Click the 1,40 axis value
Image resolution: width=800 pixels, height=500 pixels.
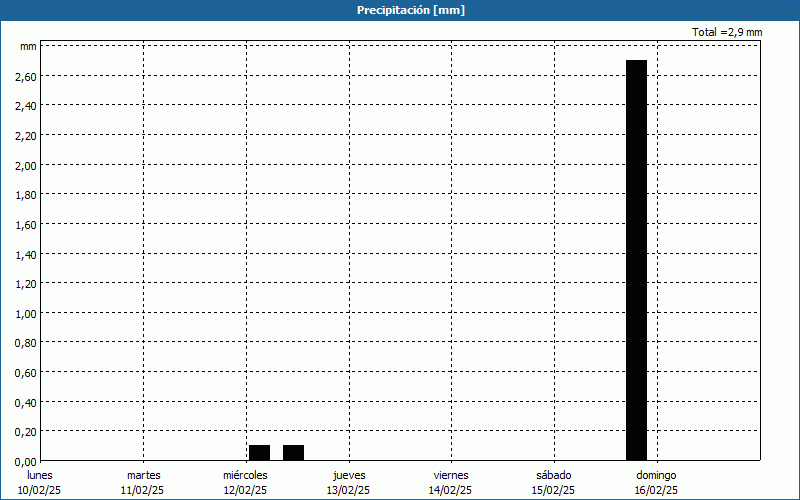[x=26, y=255]
